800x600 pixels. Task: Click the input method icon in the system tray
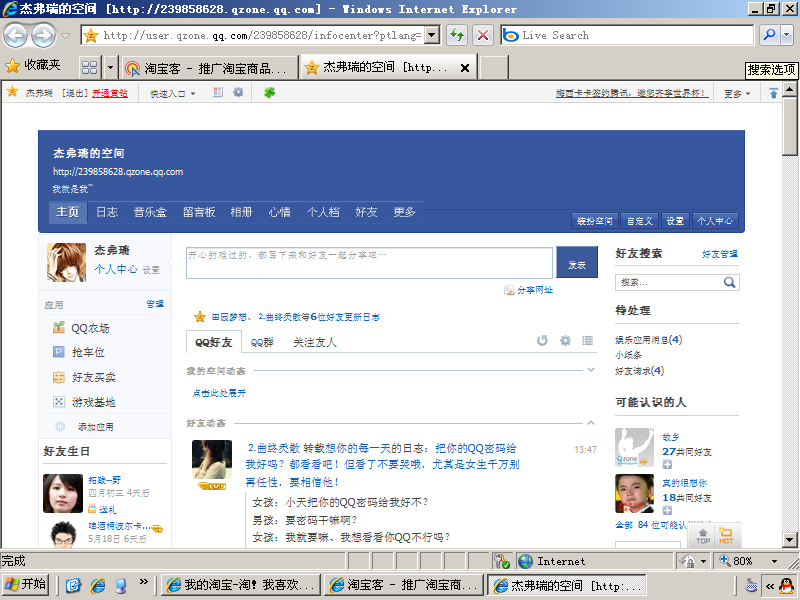[751, 585]
